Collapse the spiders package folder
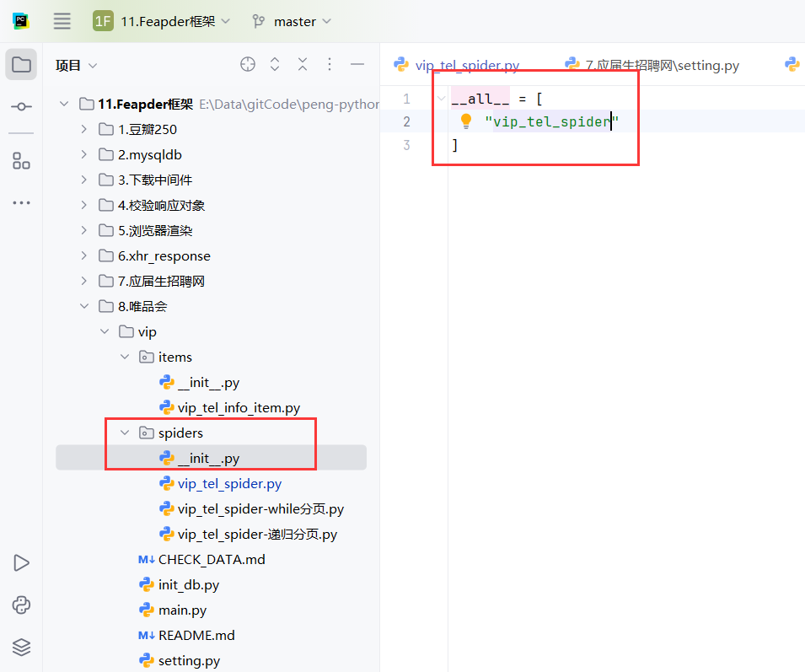 point(125,433)
